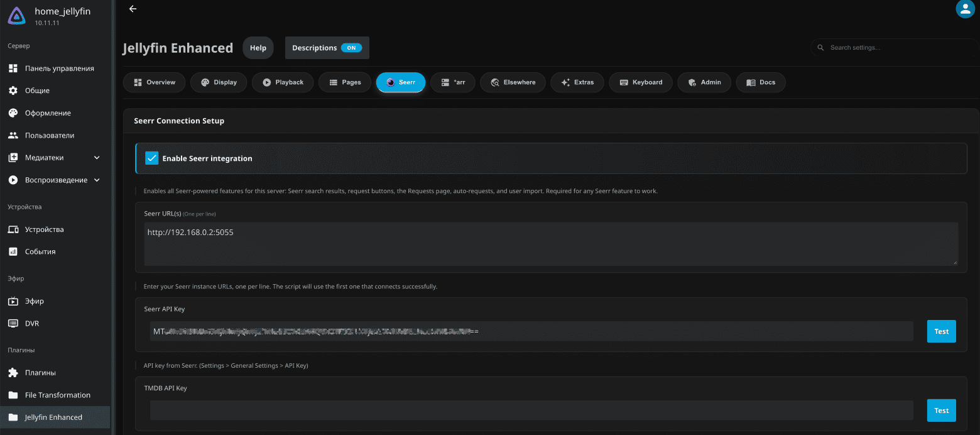This screenshot has width=980, height=435.
Task: Open Панель управления in sidebar
Action: click(55, 68)
